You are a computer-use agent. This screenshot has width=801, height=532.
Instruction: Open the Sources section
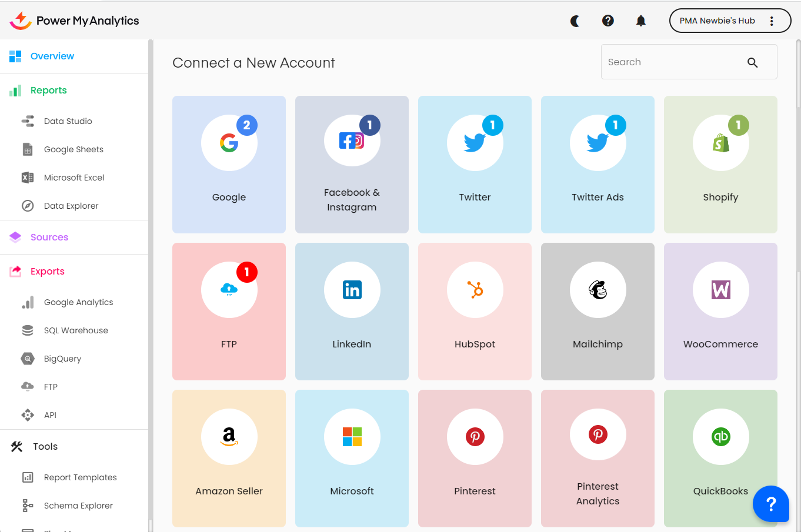tap(49, 237)
